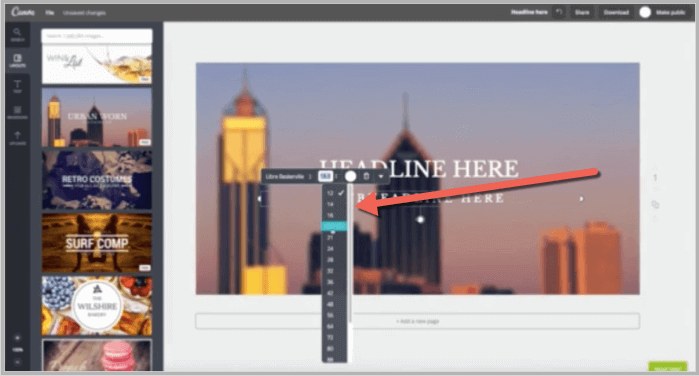Select the Retro Costumes layout thumbnail
Screen dimensions: 699x376
point(97,180)
